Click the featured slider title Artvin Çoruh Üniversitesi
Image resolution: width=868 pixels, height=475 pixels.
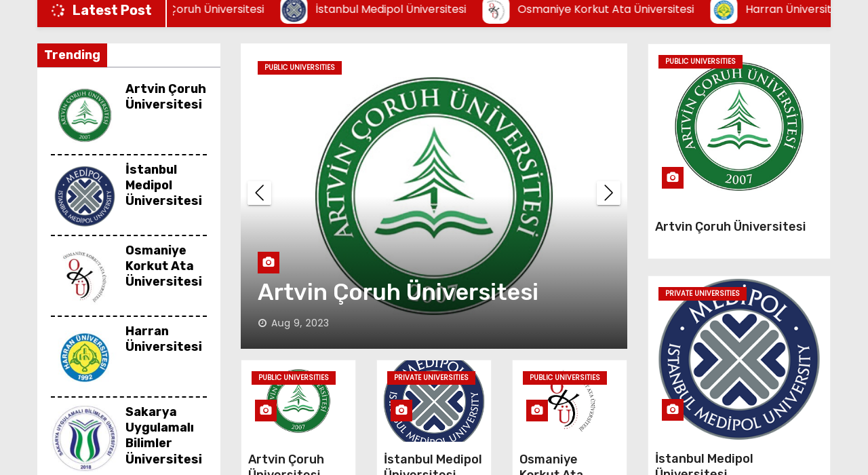398,292
